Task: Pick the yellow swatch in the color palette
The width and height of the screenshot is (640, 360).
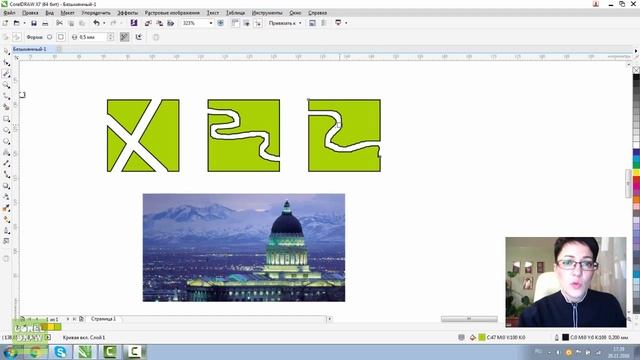Action: pos(636,173)
